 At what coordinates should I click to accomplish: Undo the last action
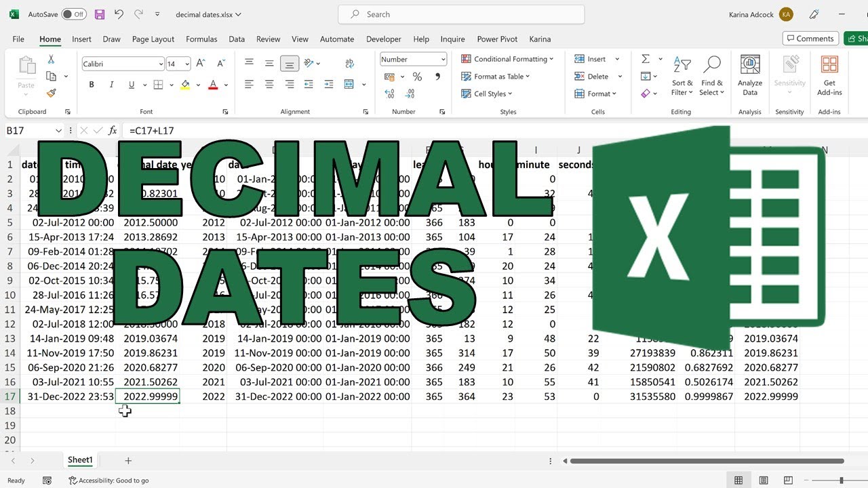tap(119, 14)
